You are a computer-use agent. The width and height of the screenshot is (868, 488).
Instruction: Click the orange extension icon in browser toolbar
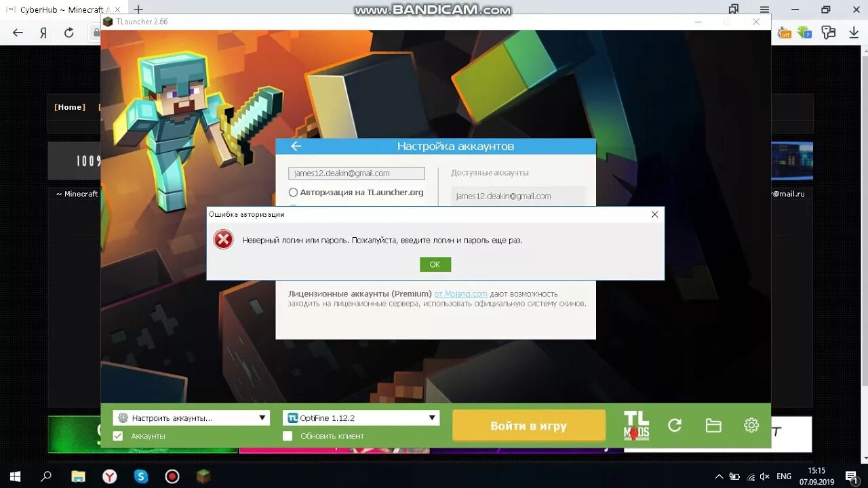point(785,32)
